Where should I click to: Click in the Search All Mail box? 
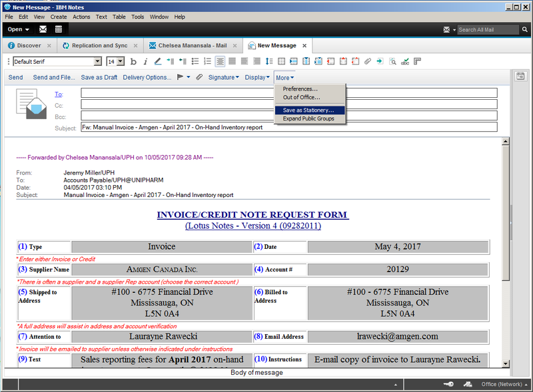coord(488,29)
